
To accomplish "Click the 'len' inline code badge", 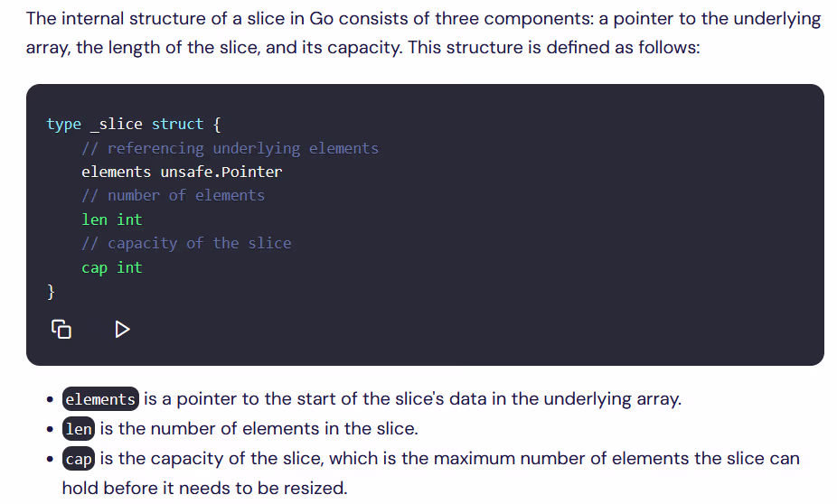I will point(79,429).
